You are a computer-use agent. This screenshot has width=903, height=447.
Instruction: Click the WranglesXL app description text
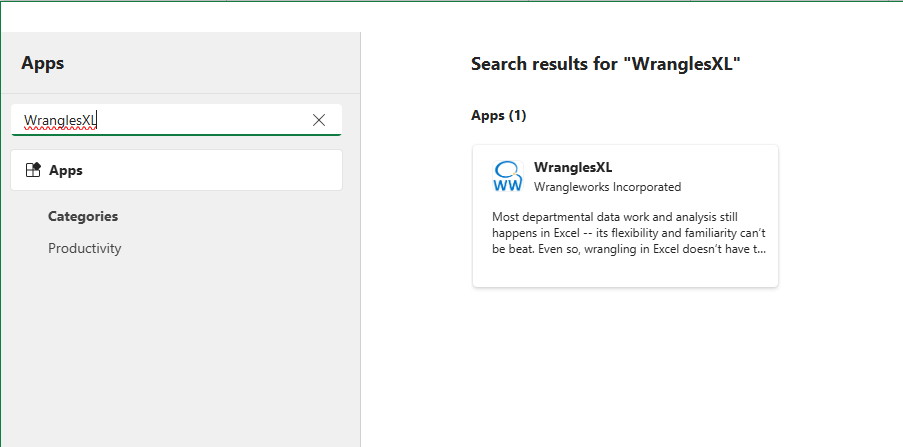(x=628, y=233)
